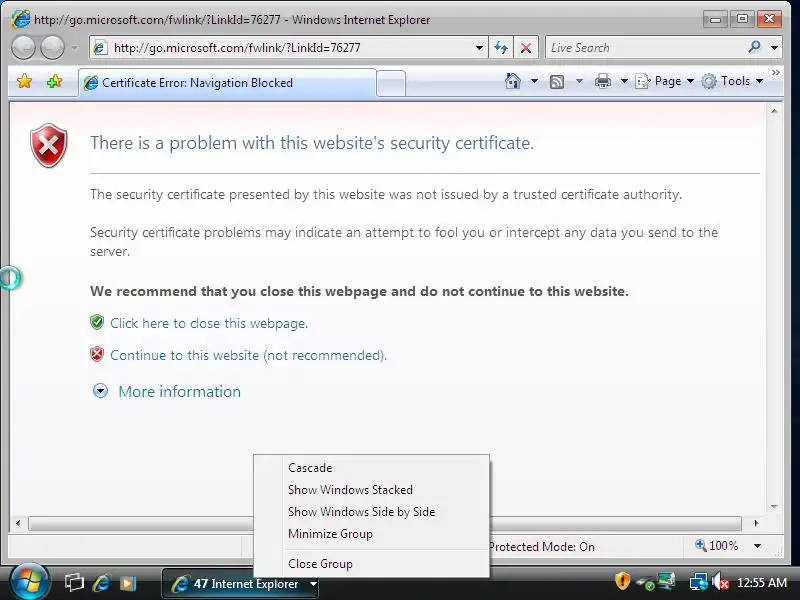Expand the More information section
Screen dimensions: 800x600
point(100,391)
